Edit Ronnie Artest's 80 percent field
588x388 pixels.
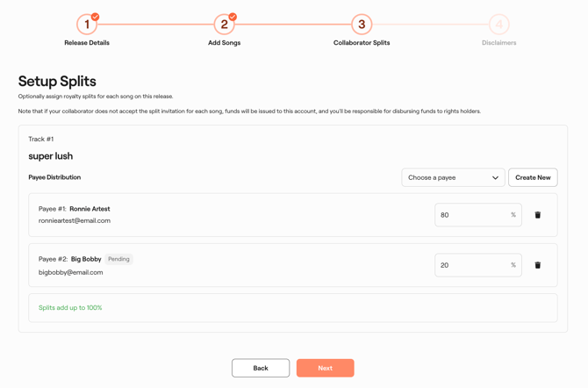[471, 215]
